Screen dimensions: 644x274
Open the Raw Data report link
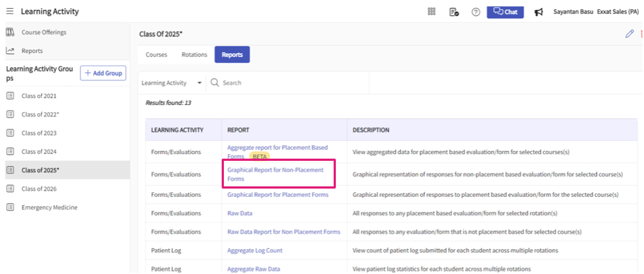pos(239,213)
